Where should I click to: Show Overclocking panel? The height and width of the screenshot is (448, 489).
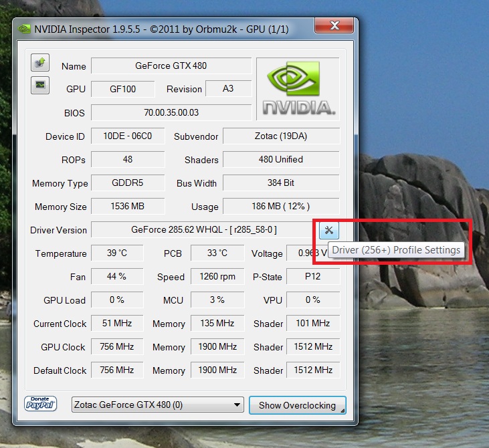[x=298, y=405]
